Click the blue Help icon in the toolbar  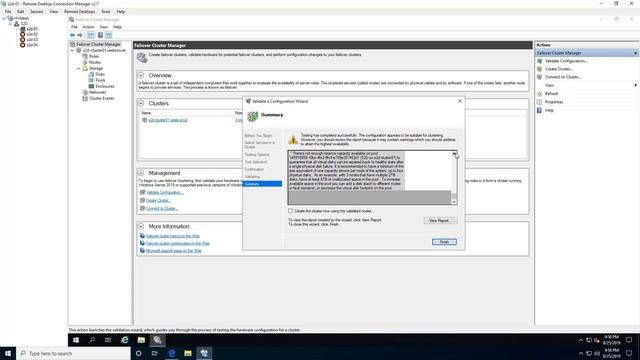(100, 35)
